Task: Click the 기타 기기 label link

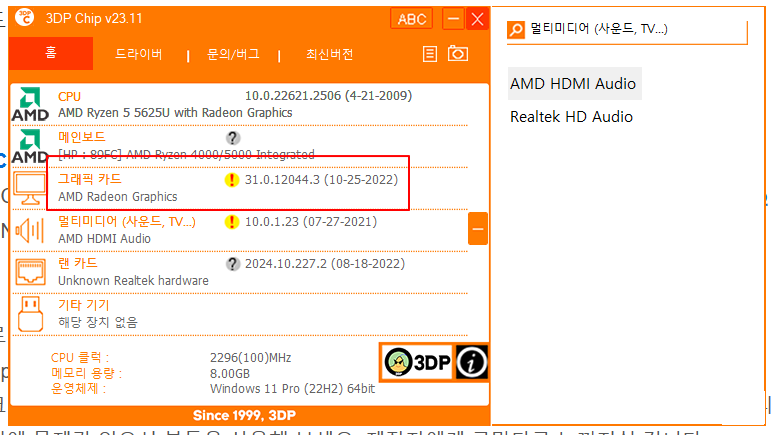Action: (x=84, y=305)
